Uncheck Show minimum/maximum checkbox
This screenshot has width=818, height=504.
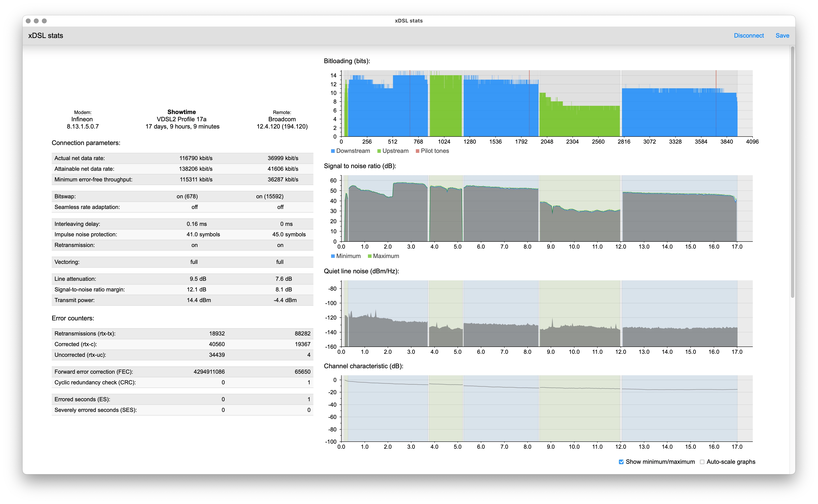621,462
